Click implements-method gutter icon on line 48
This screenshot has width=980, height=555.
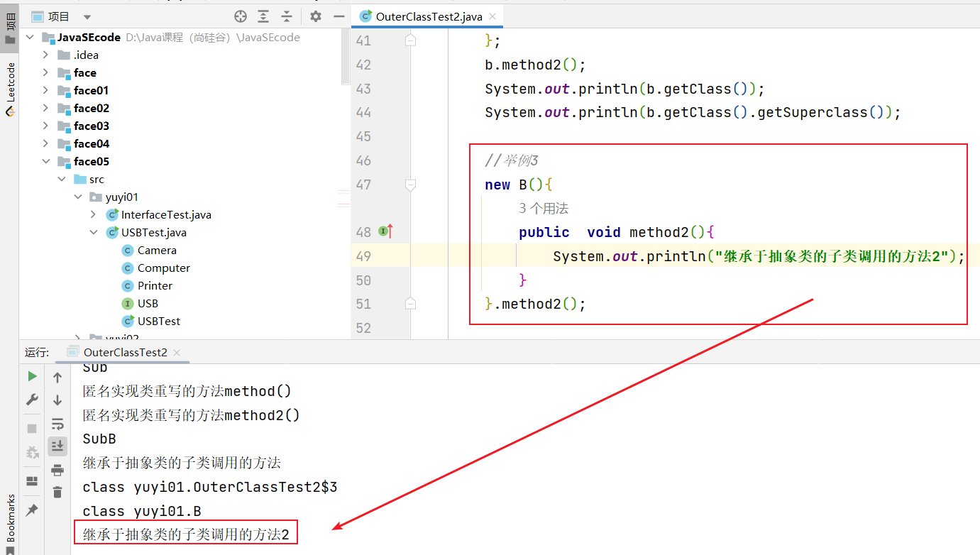point(386,231)
